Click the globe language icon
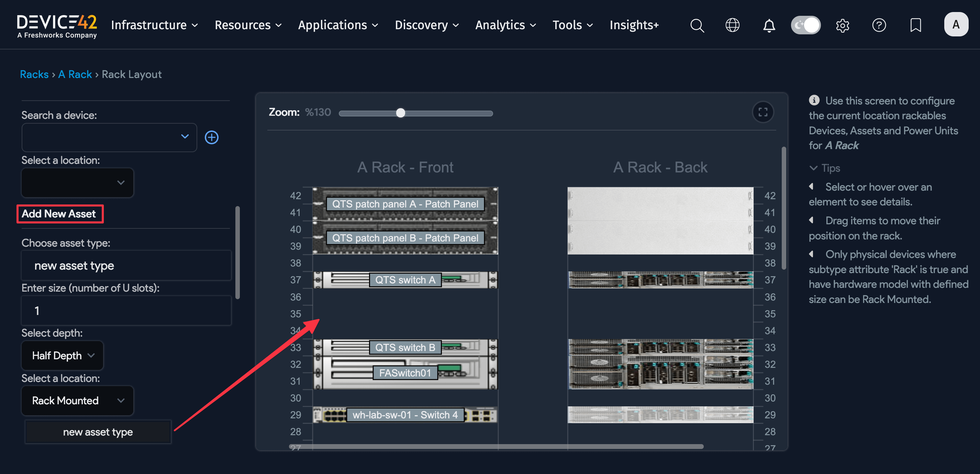The image size is (980, 474). [x=732, y=25]
